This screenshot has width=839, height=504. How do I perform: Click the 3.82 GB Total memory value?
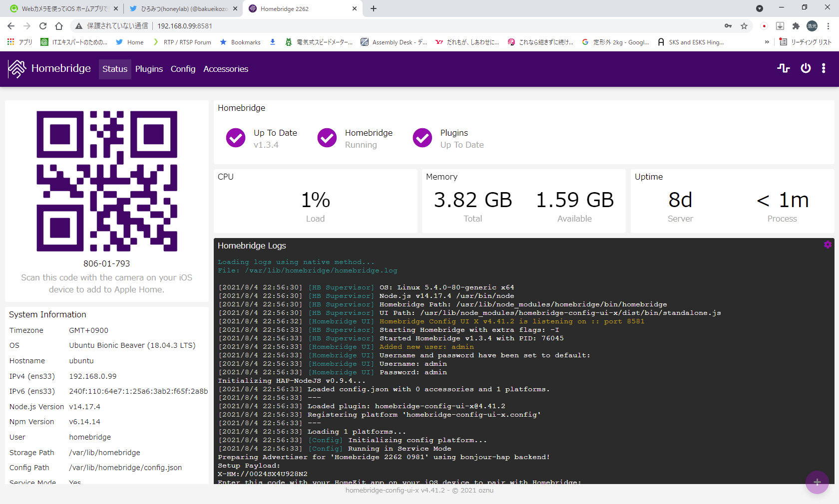[473, 200]
